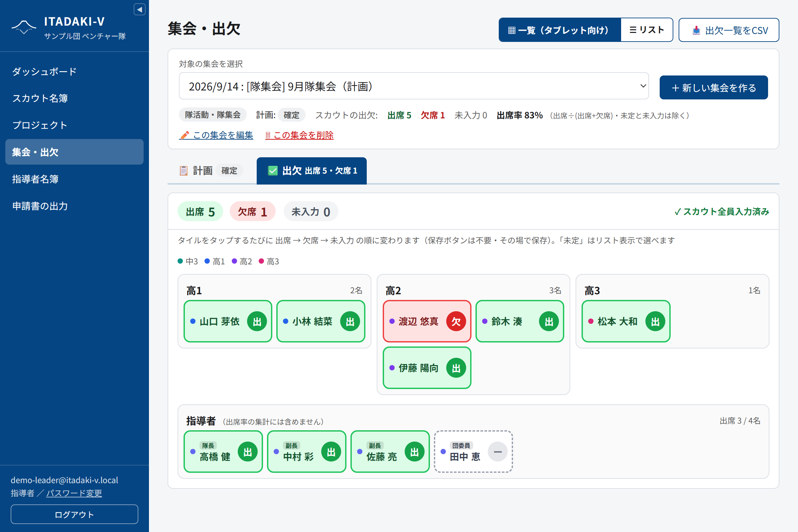Export 出欠一覧をCSV
This screenshot has width=798, height=532.
click(x=729, y=30)
